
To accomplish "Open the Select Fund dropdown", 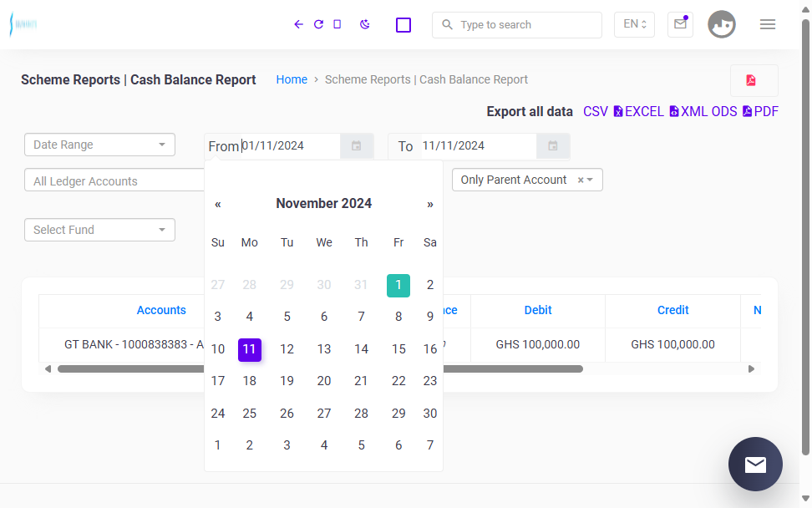I will point(99,230).
